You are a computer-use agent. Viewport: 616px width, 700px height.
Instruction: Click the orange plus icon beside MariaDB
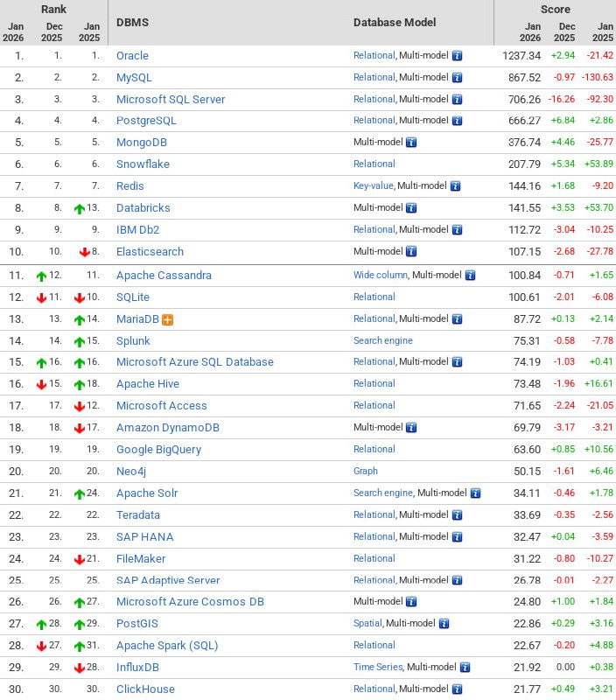coord(168,318)
